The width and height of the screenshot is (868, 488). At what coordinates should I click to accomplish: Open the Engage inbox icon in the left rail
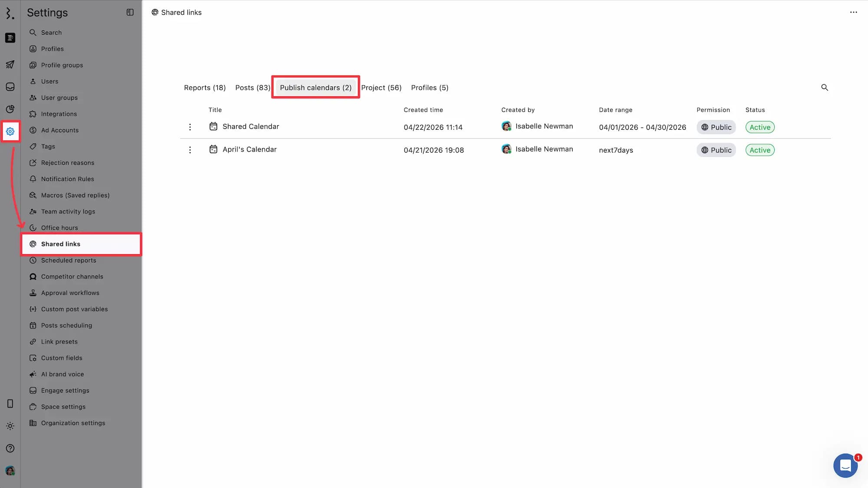point(10,86)
